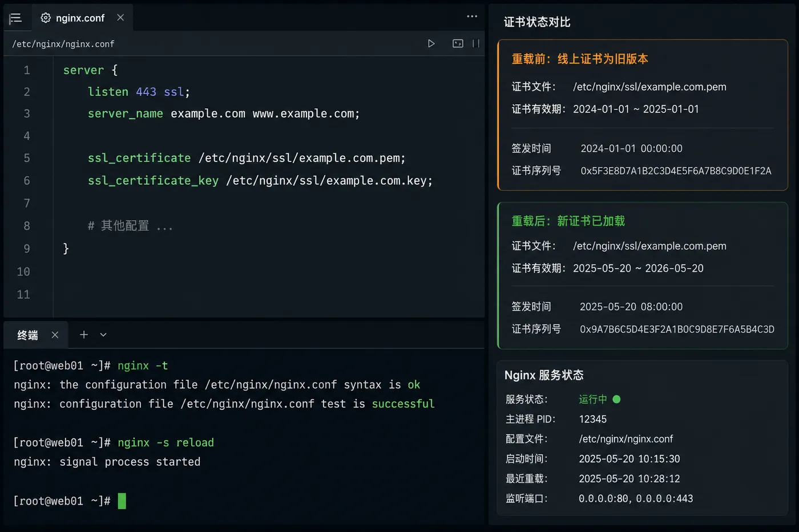Click the 'Nginx 服务状态' section heading
Viewport: 799px width, 532px height.
click(x=544, y=375)
